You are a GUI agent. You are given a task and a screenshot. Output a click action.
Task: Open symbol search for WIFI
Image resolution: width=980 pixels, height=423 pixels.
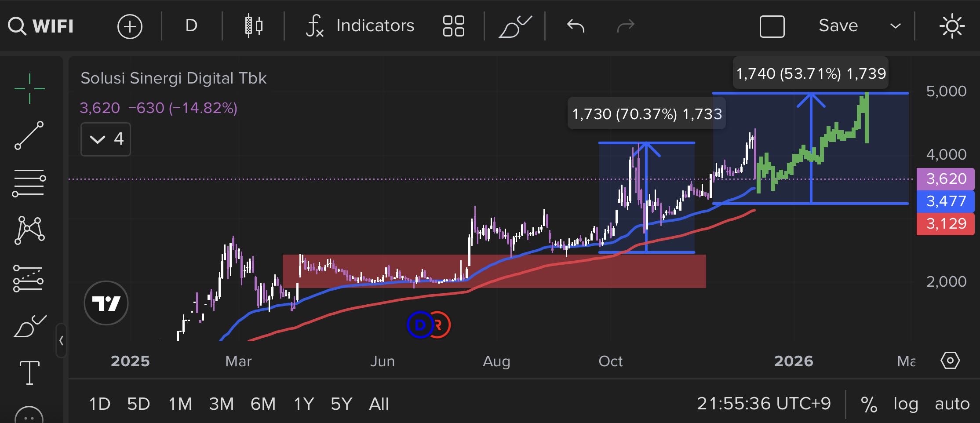[x=41, y=26]
